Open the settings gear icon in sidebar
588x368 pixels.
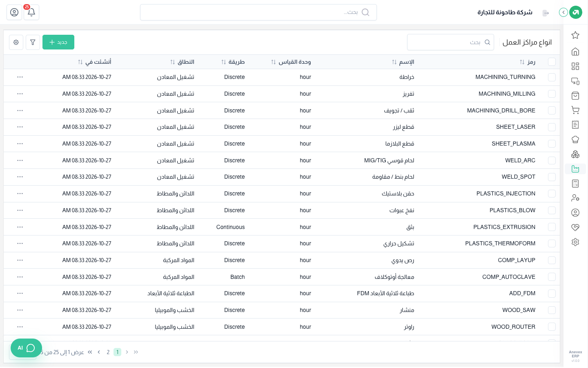tap(575, 242)
